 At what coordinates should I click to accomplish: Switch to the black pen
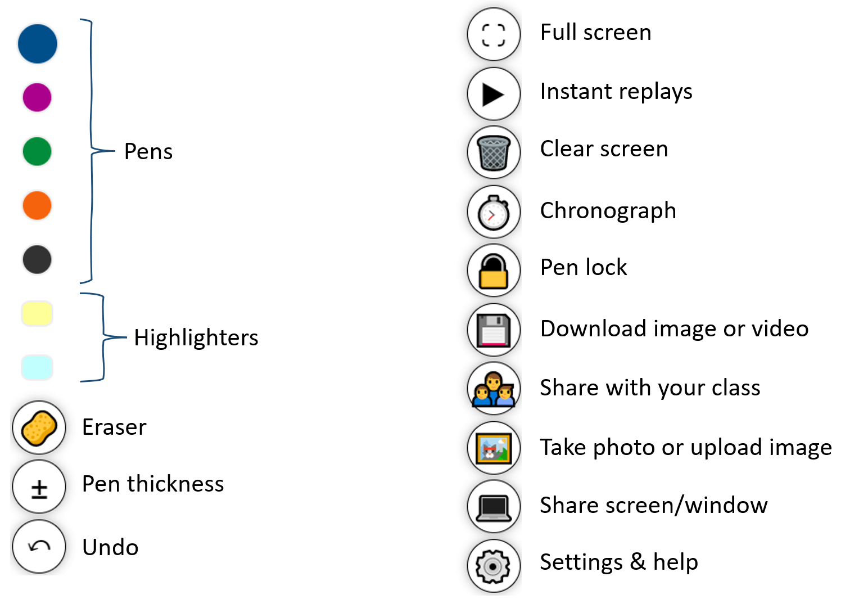(x=37, y=259)
